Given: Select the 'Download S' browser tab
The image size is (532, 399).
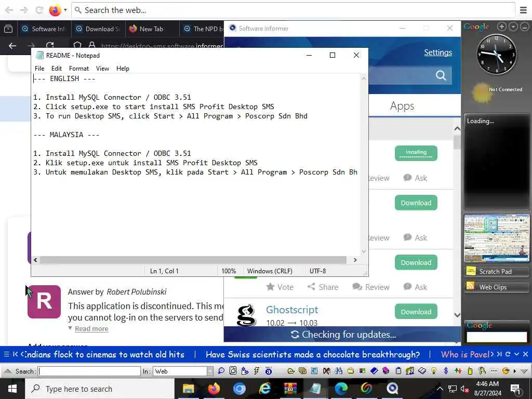Looking at the screenshot, I should (98, 29).
